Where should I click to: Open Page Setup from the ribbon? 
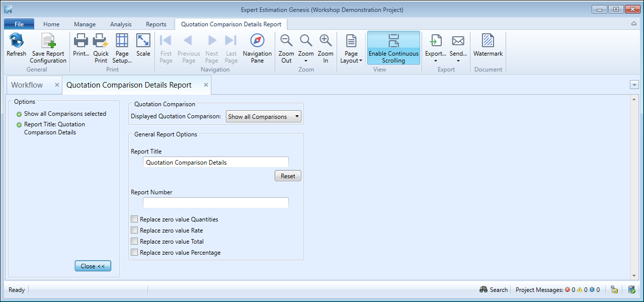tap(122, 41)
